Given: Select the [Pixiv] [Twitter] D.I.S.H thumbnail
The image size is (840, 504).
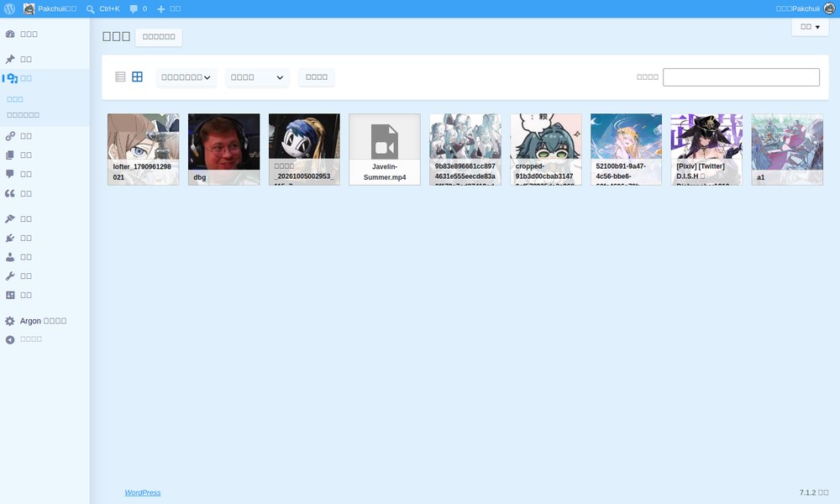Looking at the screenshot, I should (706, 150).
